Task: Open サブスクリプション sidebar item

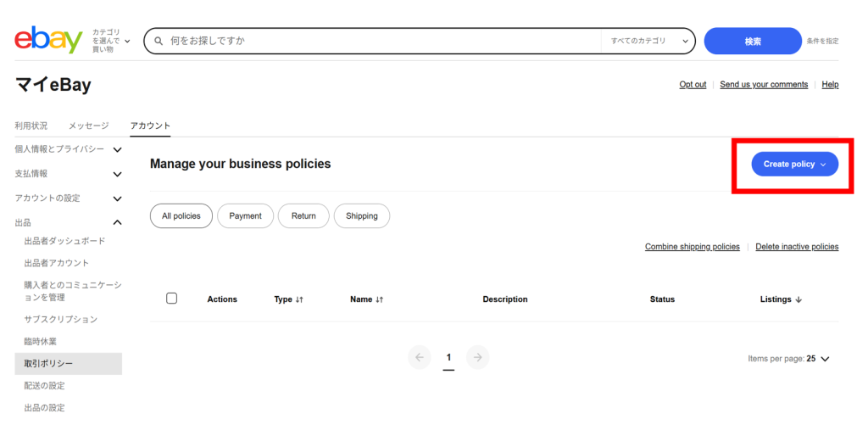Action: (60, 319)
